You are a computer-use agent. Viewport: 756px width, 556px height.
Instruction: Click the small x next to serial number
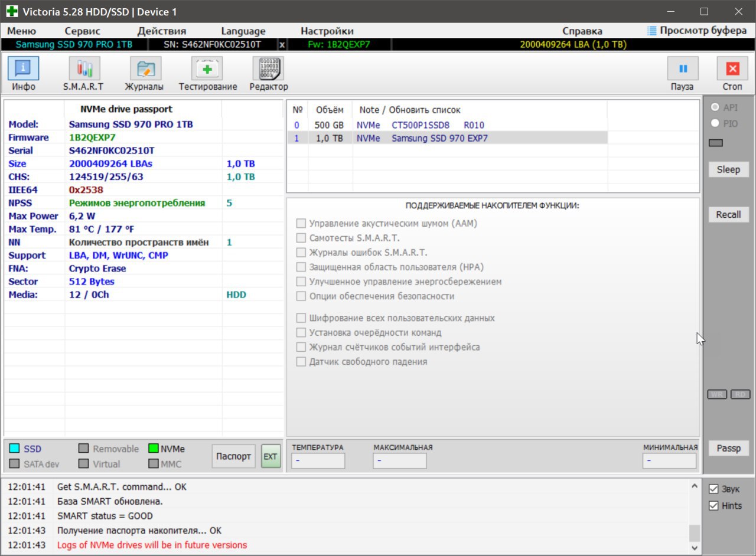tap(282, 44)
